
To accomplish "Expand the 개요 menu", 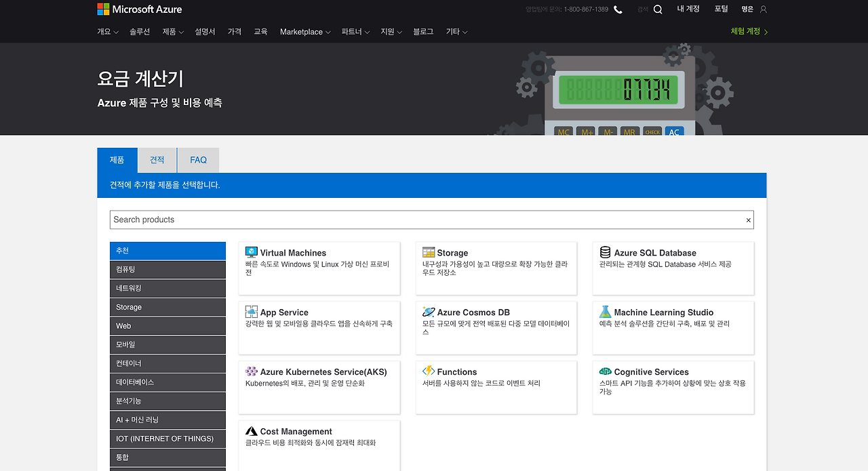I will [x=108, y=32].
